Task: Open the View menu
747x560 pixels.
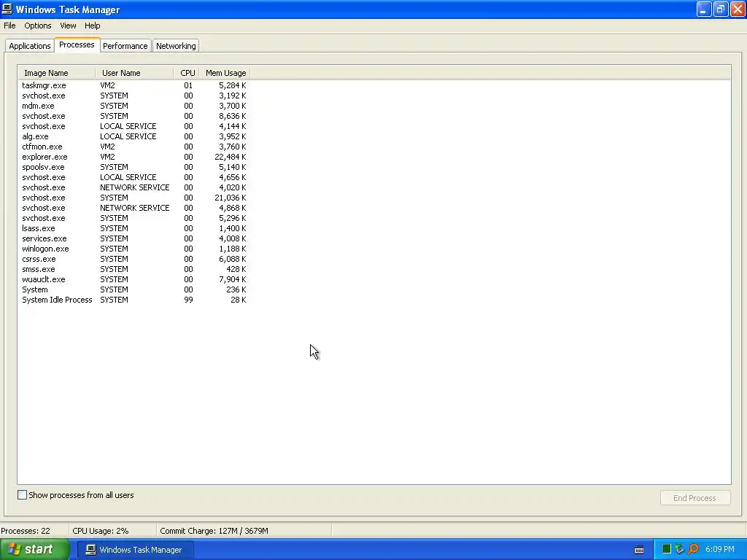Action: tap(68, 26)
